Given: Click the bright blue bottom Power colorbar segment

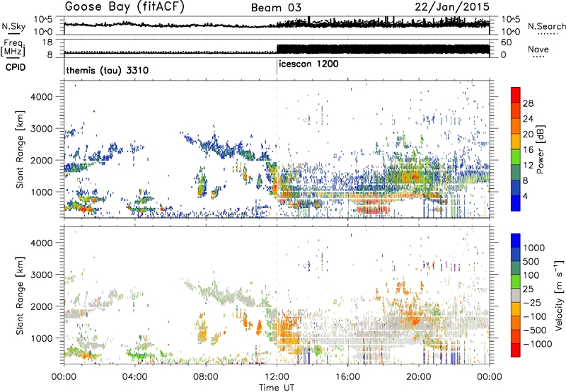Looking at the screenshot, I should point(516,203).
